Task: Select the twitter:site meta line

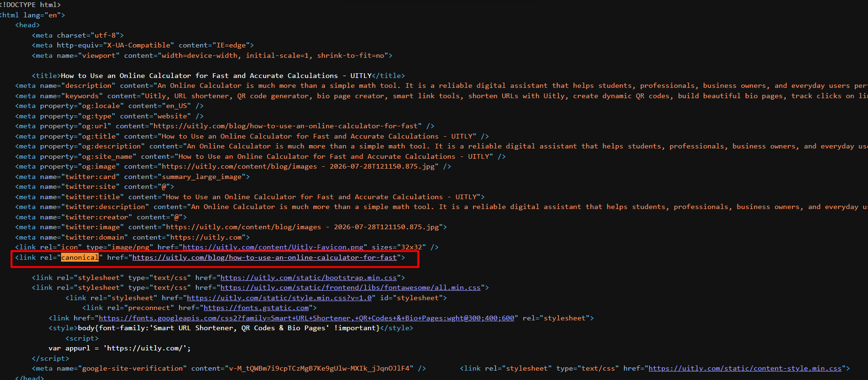Action: pyautogui.click(x=94, y=186)
